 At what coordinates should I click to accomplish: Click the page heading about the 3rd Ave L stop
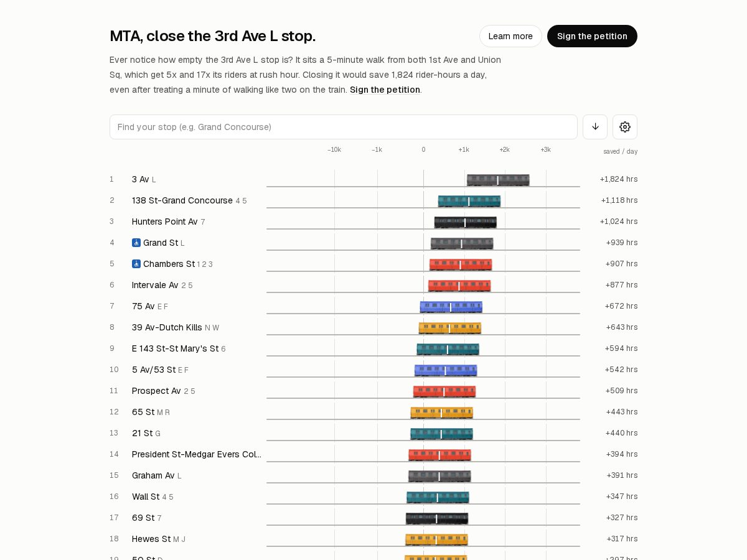(x=213, y=36)
